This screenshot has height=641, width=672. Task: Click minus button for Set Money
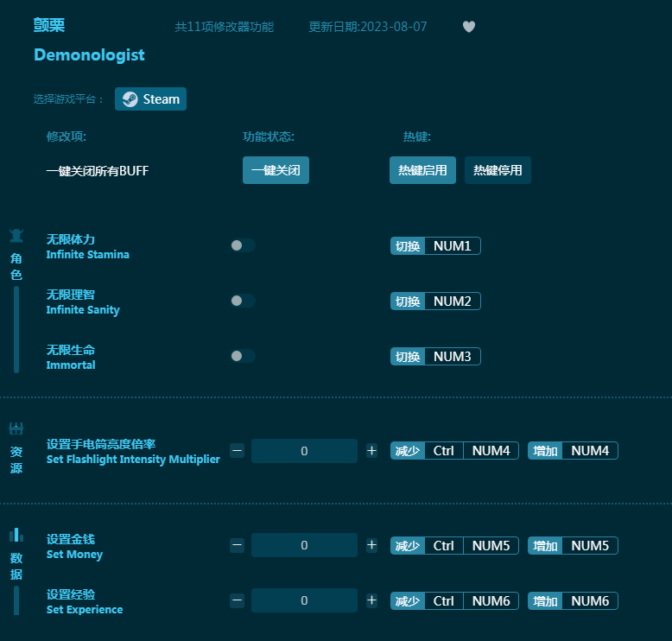click(x=238, y=545)
